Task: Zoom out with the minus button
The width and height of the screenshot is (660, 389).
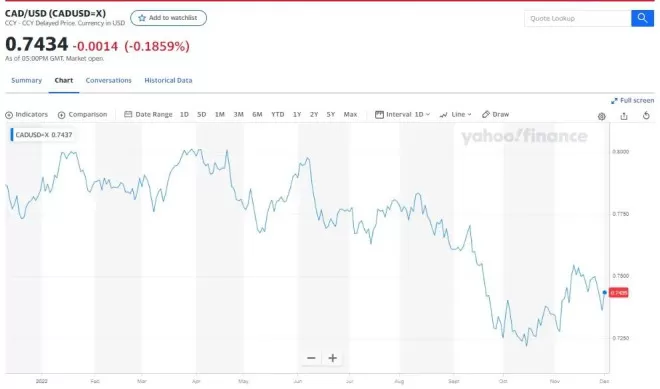Action: 311,358
